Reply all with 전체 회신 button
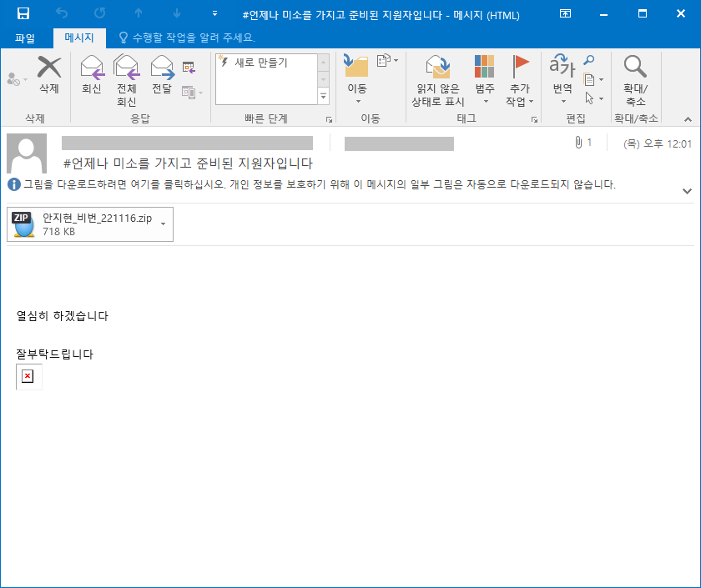This screenshot has width=701, height=588. (127, 80)
